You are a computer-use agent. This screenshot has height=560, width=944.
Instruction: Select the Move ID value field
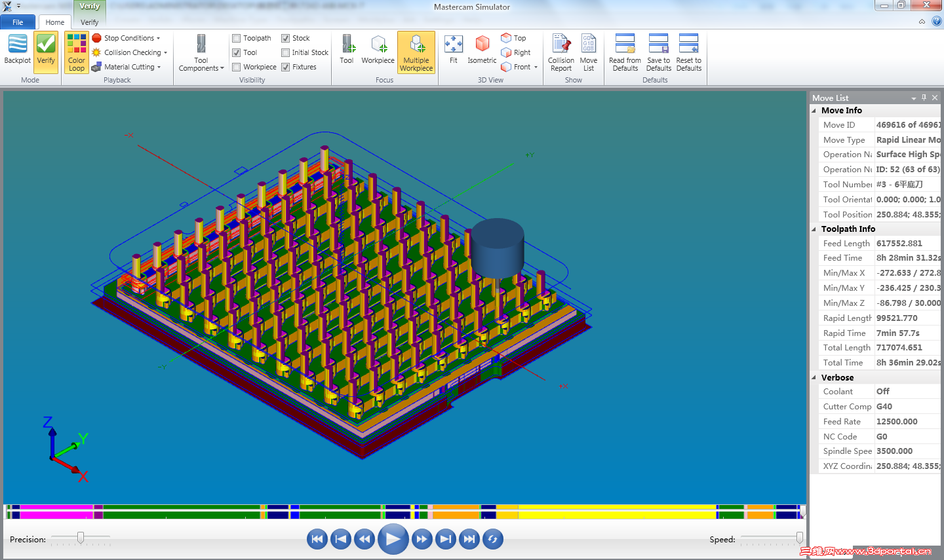pos(908,125)
